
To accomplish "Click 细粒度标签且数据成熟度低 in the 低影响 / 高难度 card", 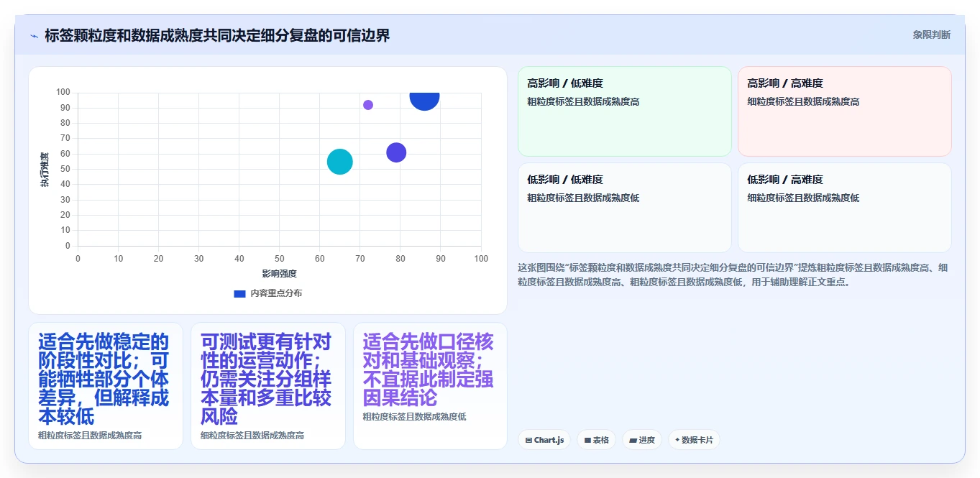I will click(x=804, y=198).
